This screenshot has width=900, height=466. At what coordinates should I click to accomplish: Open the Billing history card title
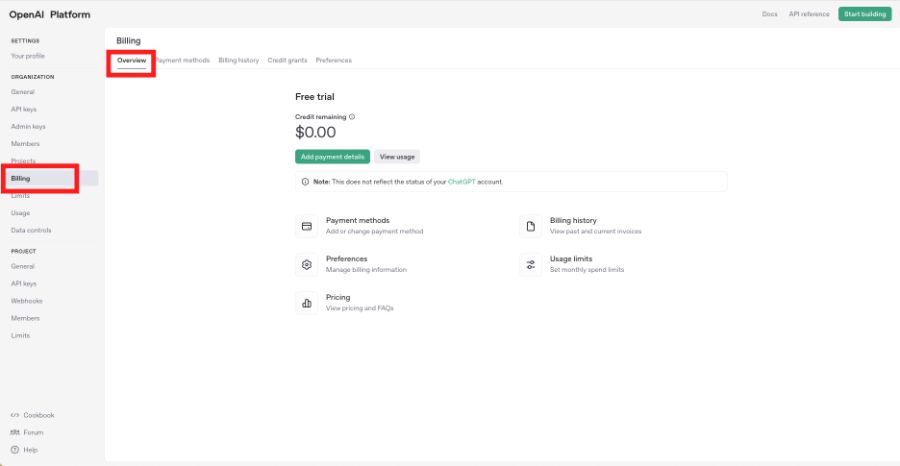(573, 220)
